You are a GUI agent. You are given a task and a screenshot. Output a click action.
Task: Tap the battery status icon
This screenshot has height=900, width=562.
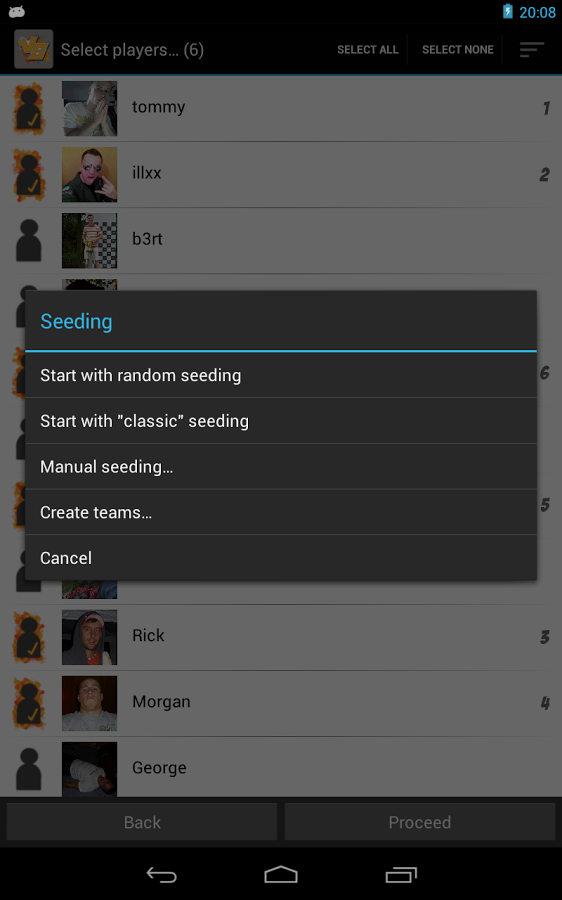point(507,11)
